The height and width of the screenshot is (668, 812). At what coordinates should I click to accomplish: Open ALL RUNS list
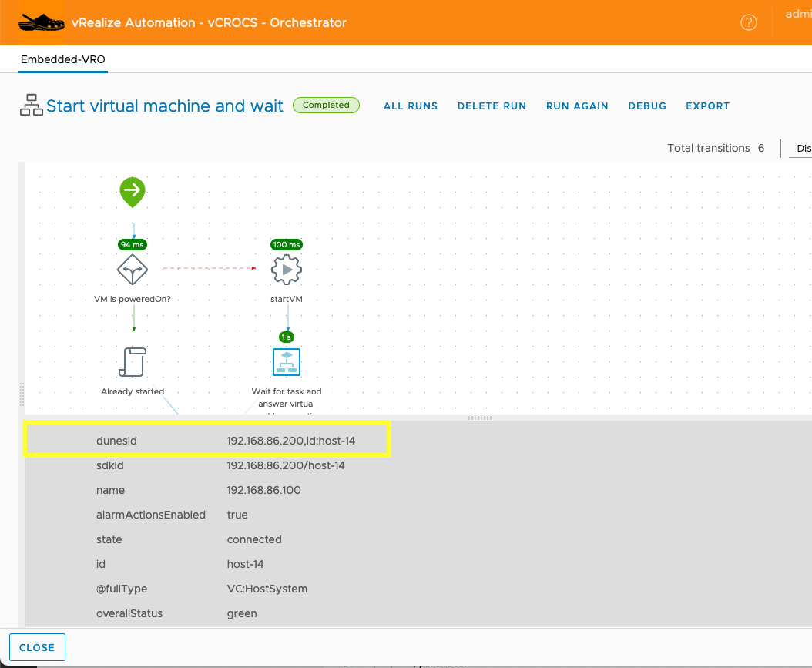(411, 106)
